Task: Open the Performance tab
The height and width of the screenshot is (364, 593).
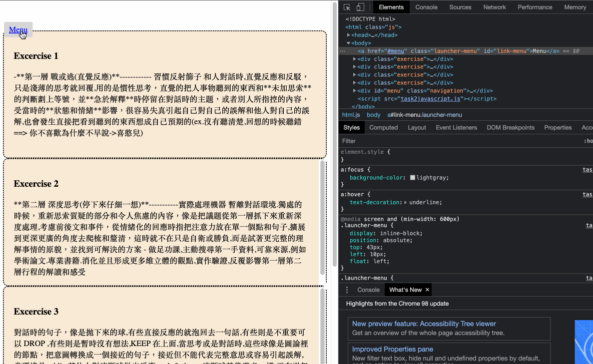Action: [535, 7]
